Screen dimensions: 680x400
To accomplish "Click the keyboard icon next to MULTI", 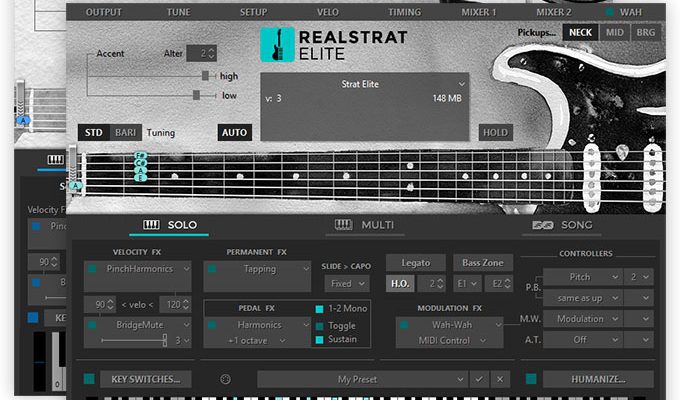I will (343, 225).
